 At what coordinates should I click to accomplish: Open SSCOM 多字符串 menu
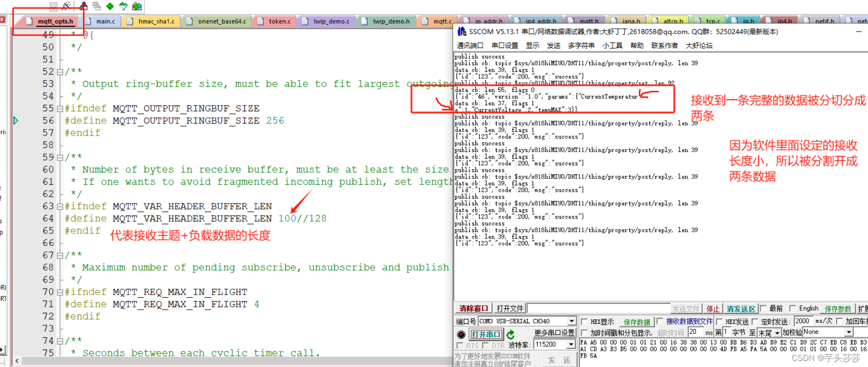[x=581, y=46]
